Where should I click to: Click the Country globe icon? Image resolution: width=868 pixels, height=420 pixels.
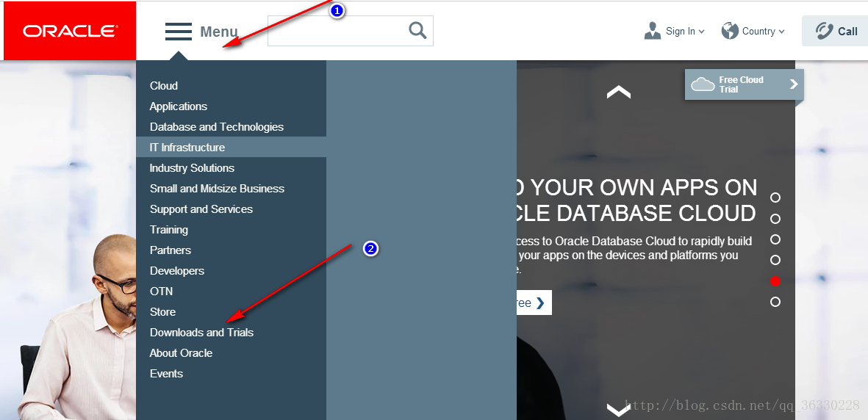(730, 31)
